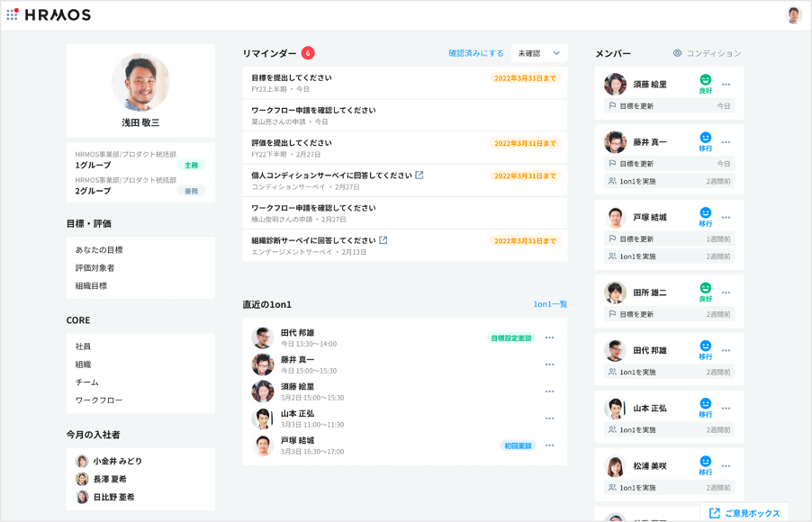812x522 pixels.
Task: Open more options on 戸塚 結城 member card
Action: pos(726,218)
